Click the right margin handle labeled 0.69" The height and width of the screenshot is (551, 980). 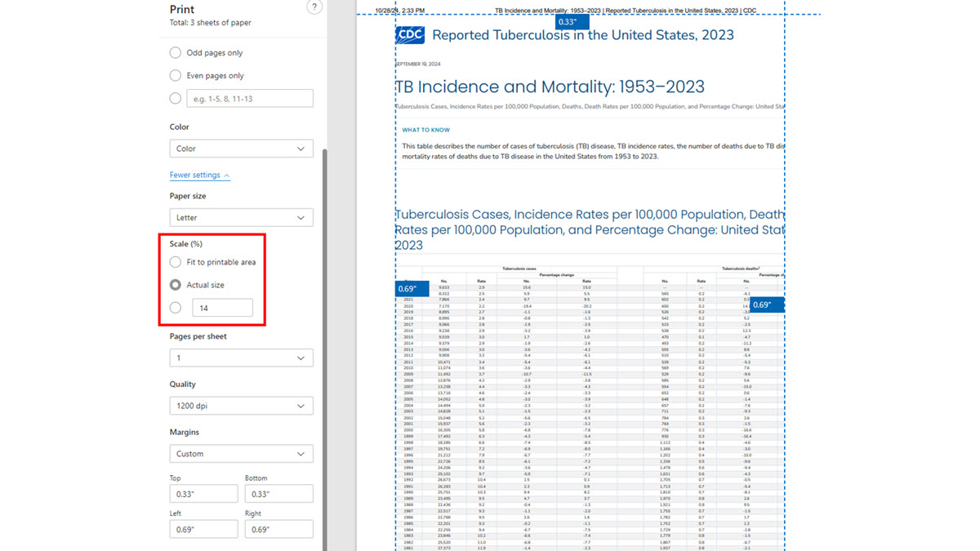click(767, 304)
